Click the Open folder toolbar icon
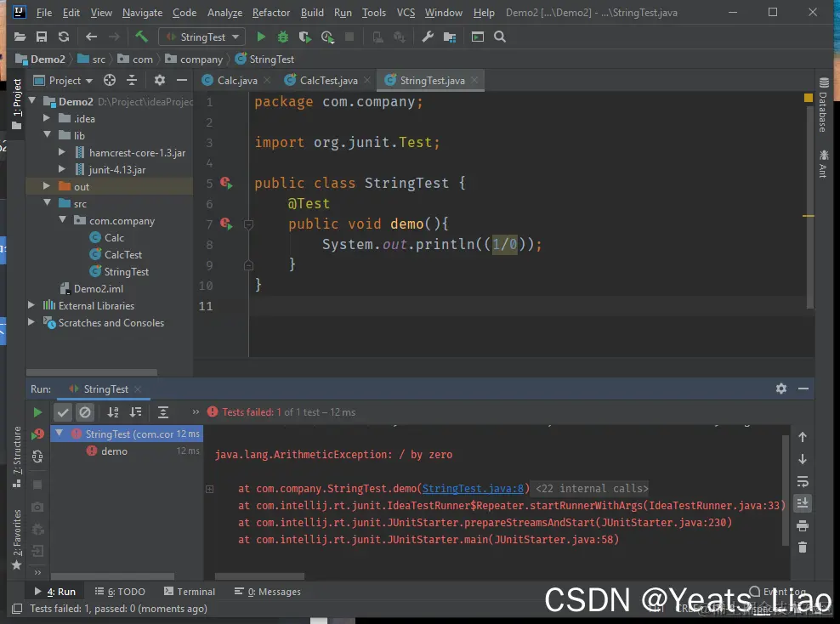Image resolution: width=840 pixels, height=624 pixels. coord(20,37)
